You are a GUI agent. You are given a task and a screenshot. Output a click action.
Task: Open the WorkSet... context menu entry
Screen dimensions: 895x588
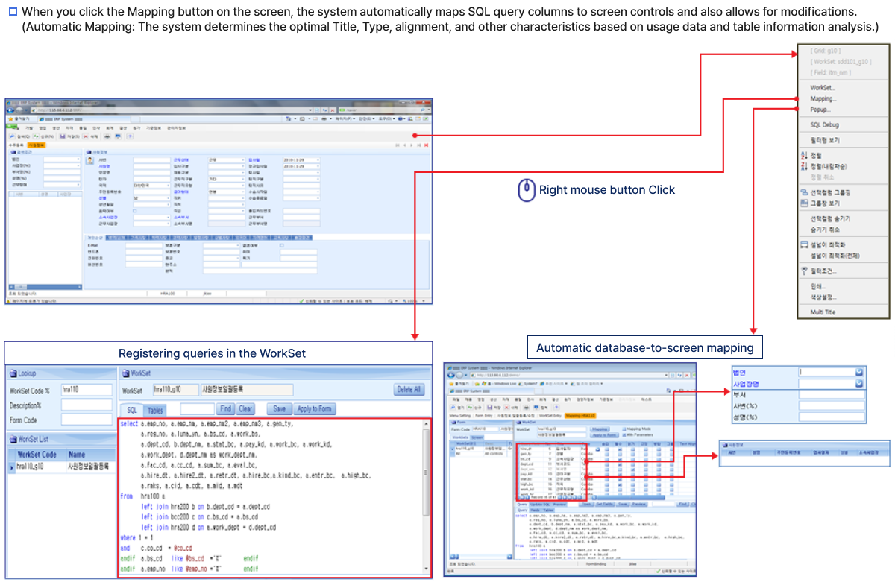(823, 87)
